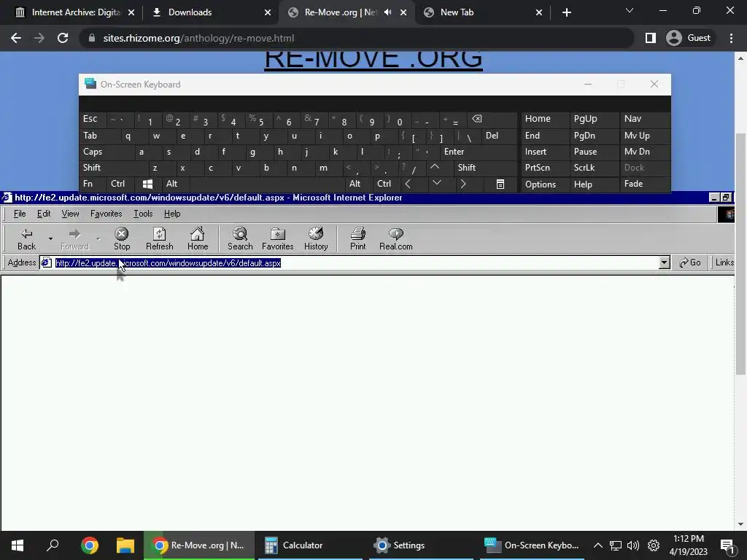Screen dimensions: 747x560
Task: Open the Favorites menu in menu bar
Action: 107,214
